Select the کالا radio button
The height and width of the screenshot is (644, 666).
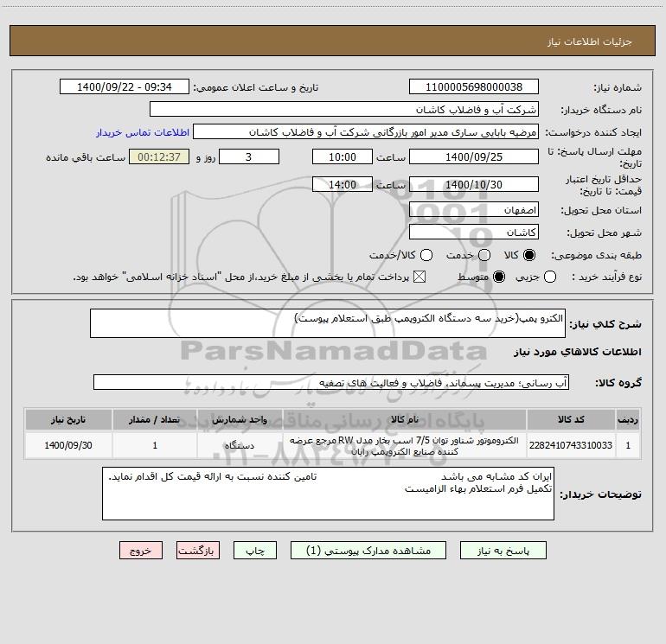(529, 255)
